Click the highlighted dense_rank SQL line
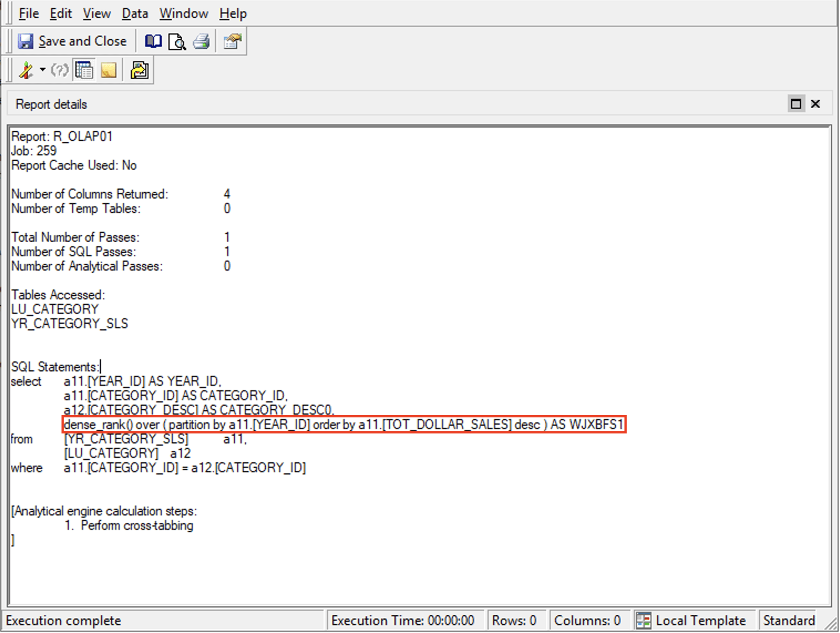This screenshot has width=840, height=633. [344, 425]
